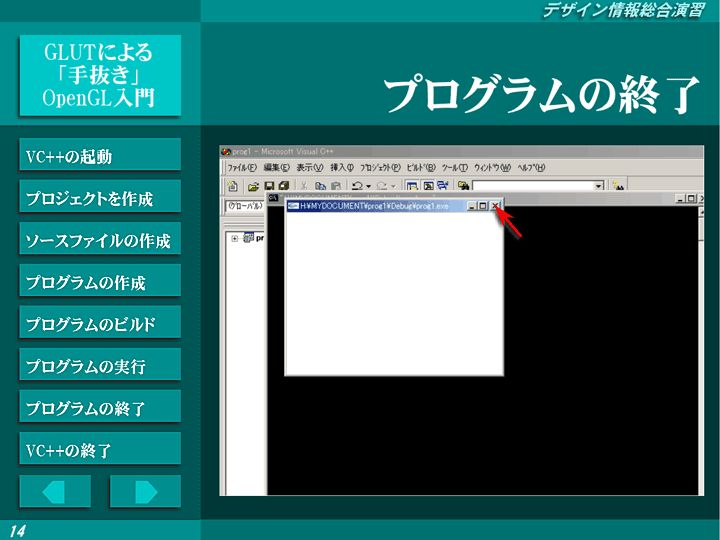The height and width of the screenshot is (540, 720).
Task: Go to the プログラムの作成 section
Action: pyautogui.click(x=100, y=281)
